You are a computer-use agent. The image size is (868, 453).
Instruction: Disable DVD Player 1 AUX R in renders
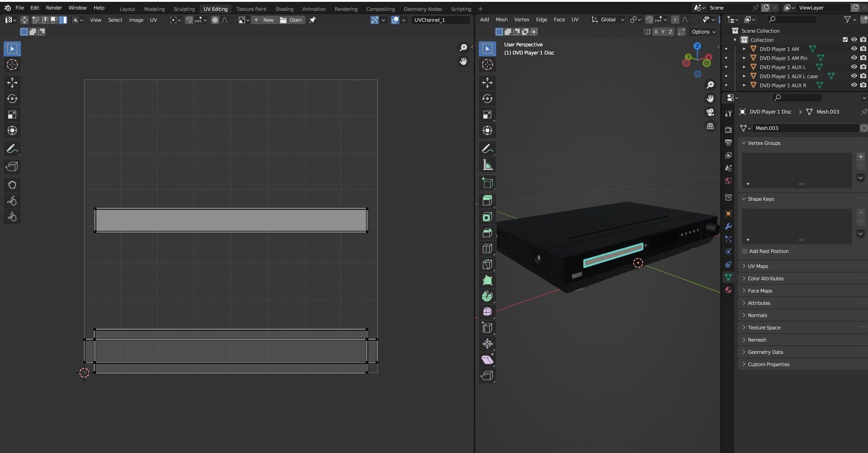click(x=863, y=85)
